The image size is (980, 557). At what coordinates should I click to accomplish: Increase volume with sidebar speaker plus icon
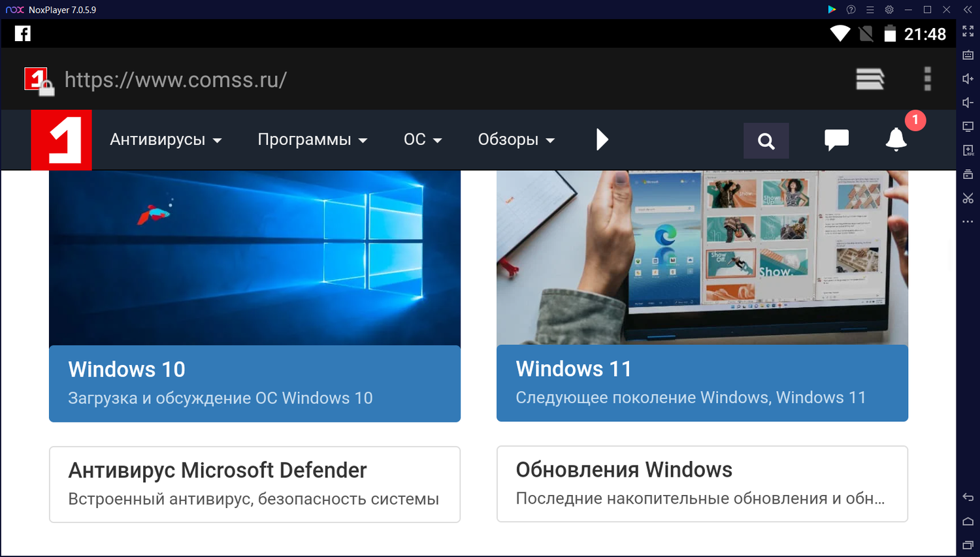click(x=968, y=79)
